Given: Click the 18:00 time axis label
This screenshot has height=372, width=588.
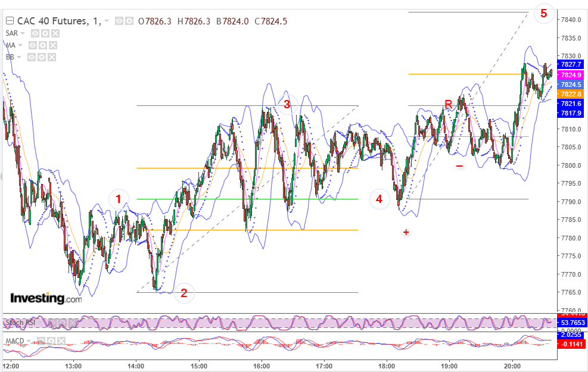Looking at the screenshot, I should click(387, 366).
